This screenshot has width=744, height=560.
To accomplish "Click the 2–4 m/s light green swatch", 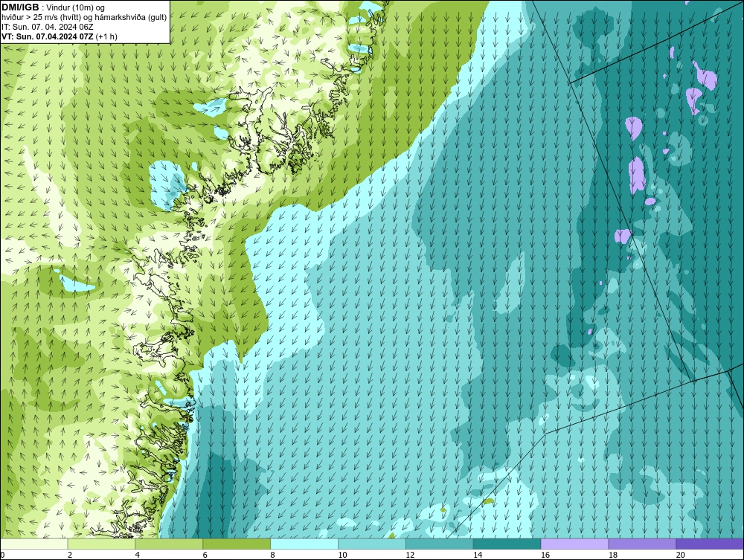I will (x=101, y=544).
